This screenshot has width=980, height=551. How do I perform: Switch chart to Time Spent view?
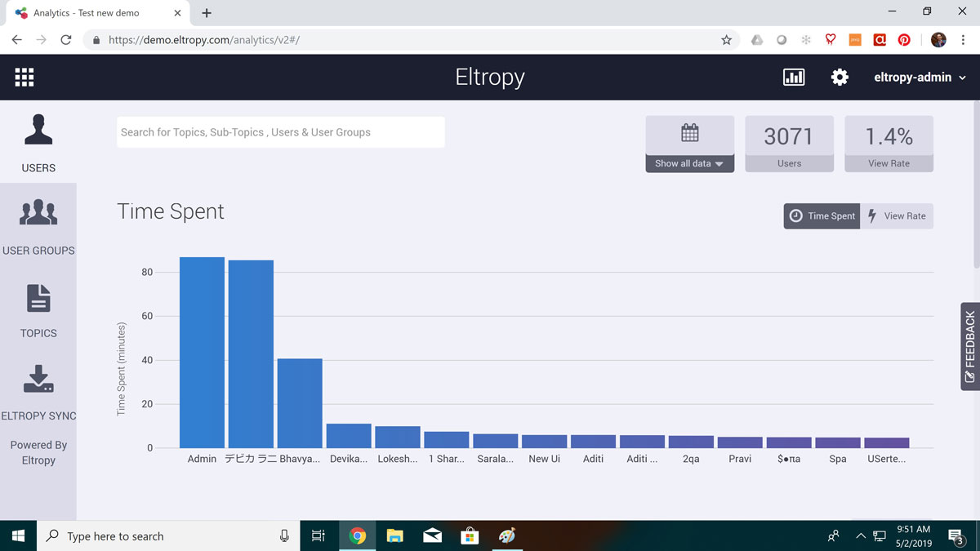[822, 216]
